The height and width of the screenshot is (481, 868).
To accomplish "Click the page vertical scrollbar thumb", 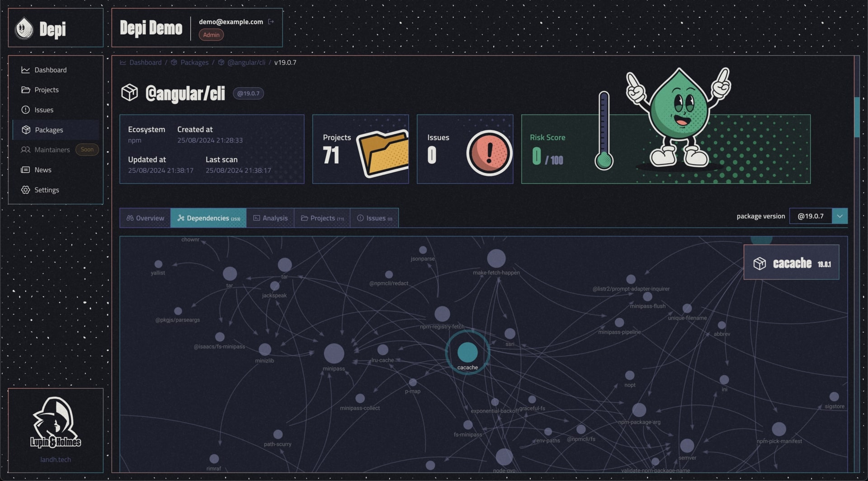I will [856, 117].
